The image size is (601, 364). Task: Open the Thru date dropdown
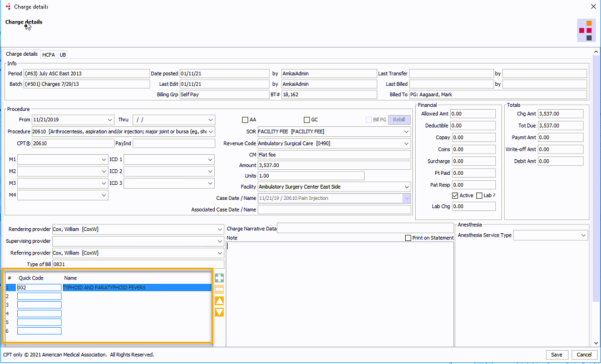coord(211,120)
